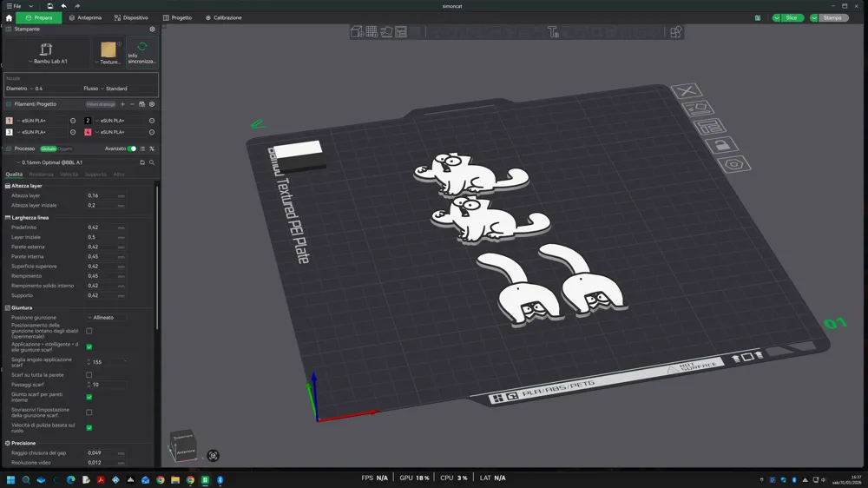The image size is (868, 488).
Task: Open Slice button dropdown arrow
Action: click(776, 17)
